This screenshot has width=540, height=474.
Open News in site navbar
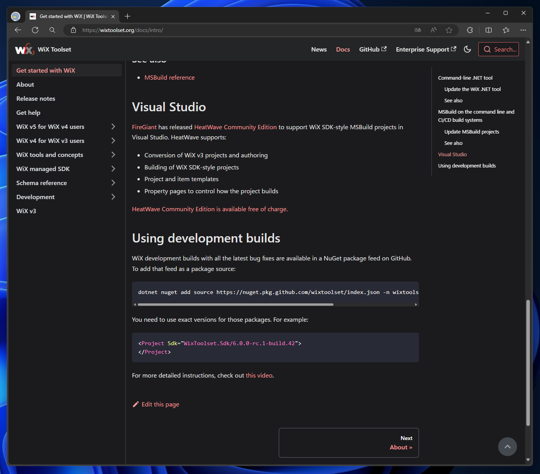point(319,50)
